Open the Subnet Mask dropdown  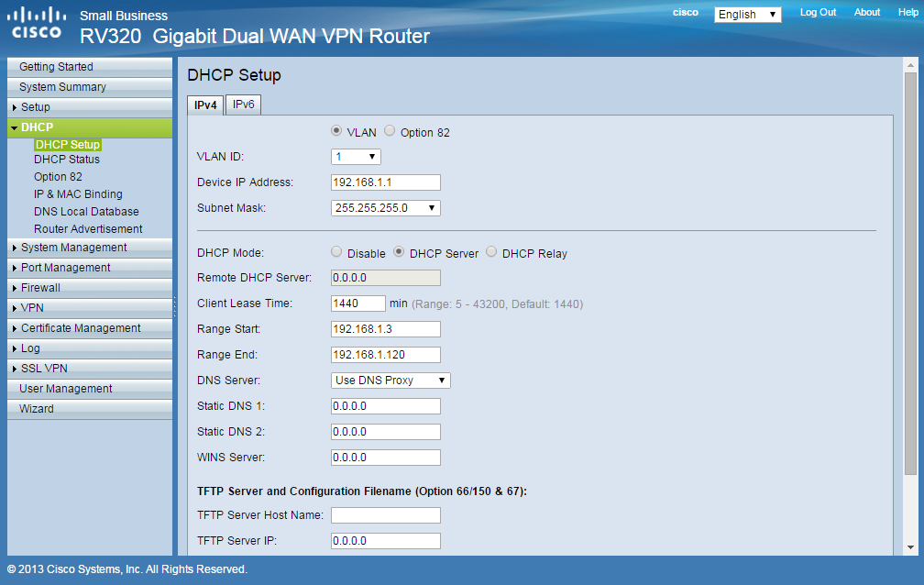tap(385, 207)
